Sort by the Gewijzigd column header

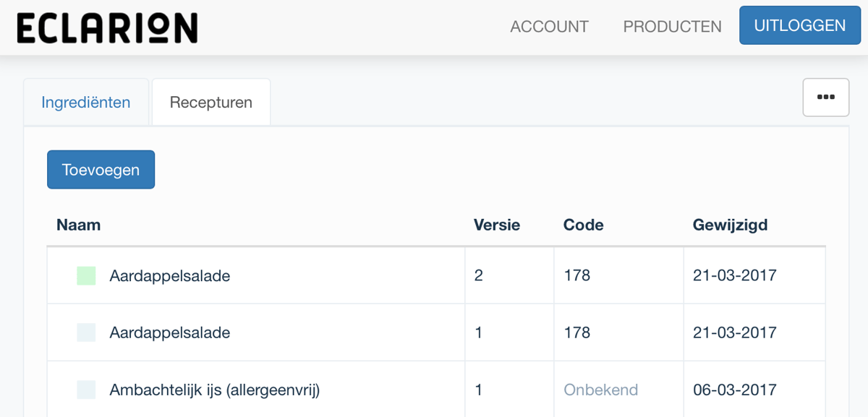tap(730, 225)
